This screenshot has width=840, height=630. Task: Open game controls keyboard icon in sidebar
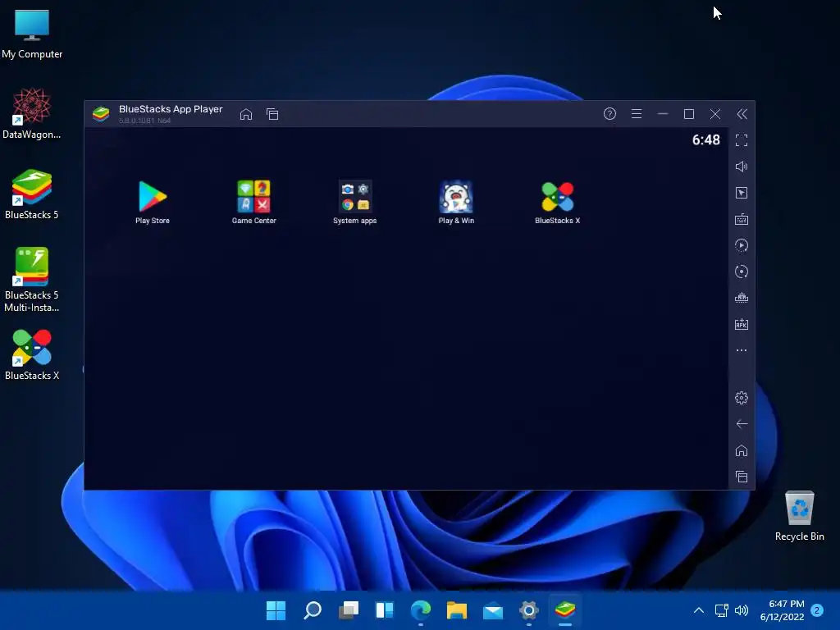742,219
